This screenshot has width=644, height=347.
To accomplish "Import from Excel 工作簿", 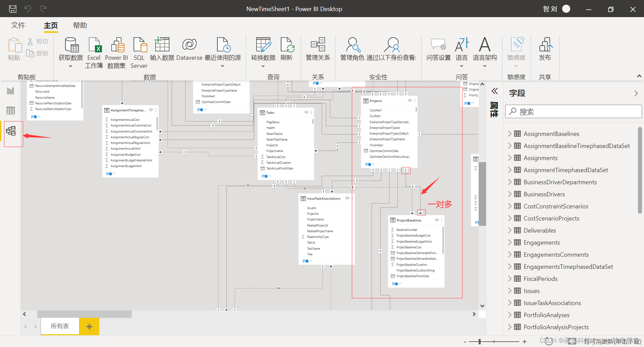I will click(x=94, y=53).
